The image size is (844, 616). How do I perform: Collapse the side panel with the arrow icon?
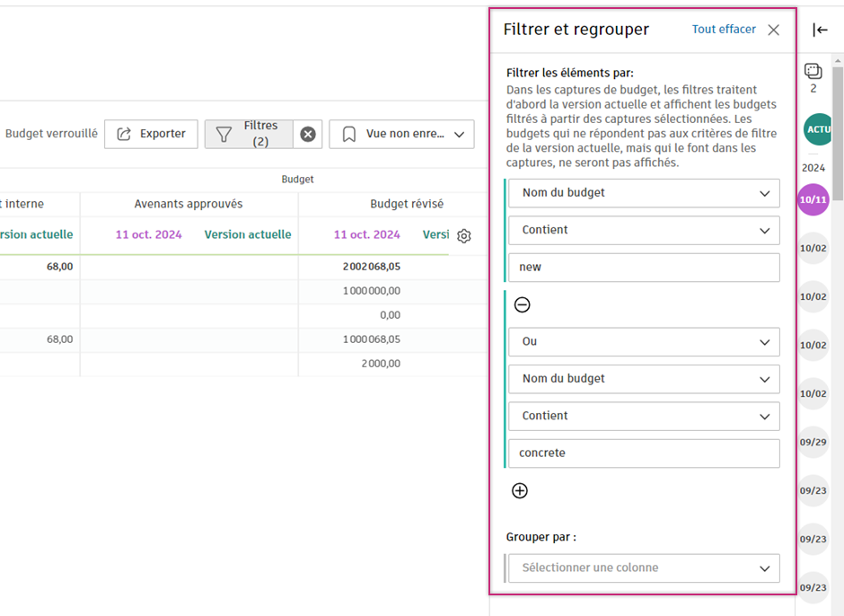820,30
